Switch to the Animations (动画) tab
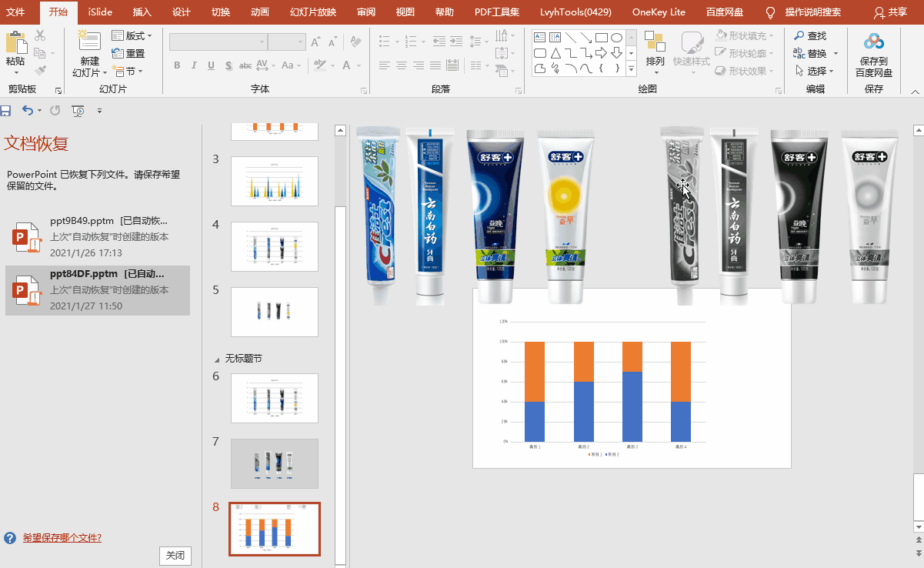924x568 pixels. click(x=260, y=12)
